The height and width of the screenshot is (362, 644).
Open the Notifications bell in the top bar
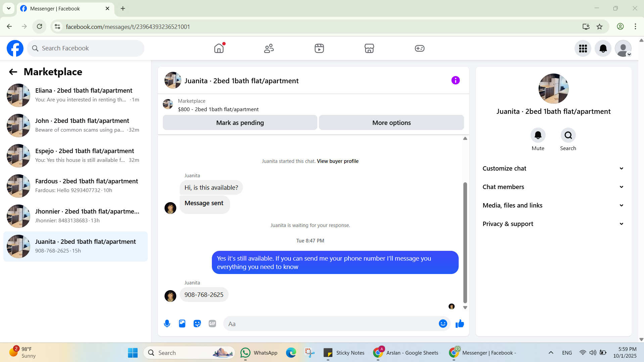(603, 49)
